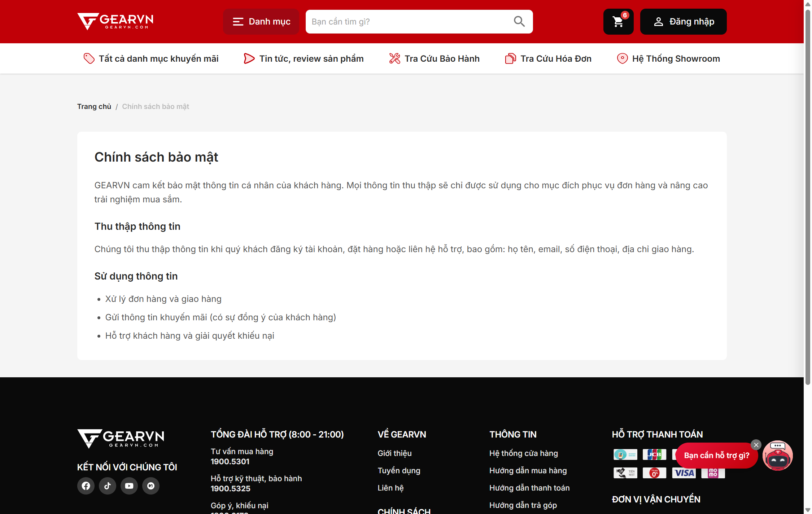
Task: Click the Đăng nhập login button
Action: (x=684, y=22)
